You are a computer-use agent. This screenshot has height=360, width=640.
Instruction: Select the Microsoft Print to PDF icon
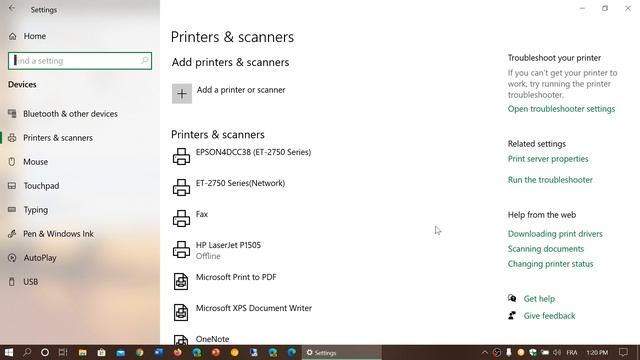(181, 281)
